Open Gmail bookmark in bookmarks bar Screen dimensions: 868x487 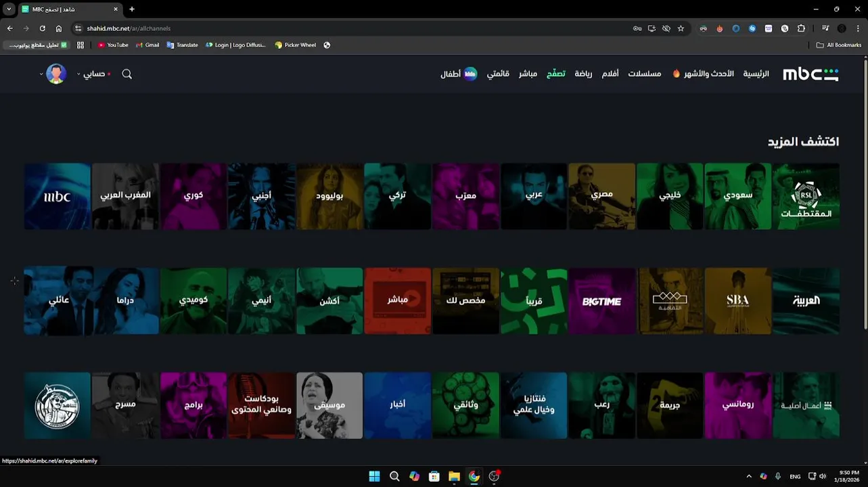pyautogui.click(x=147, y=45)
